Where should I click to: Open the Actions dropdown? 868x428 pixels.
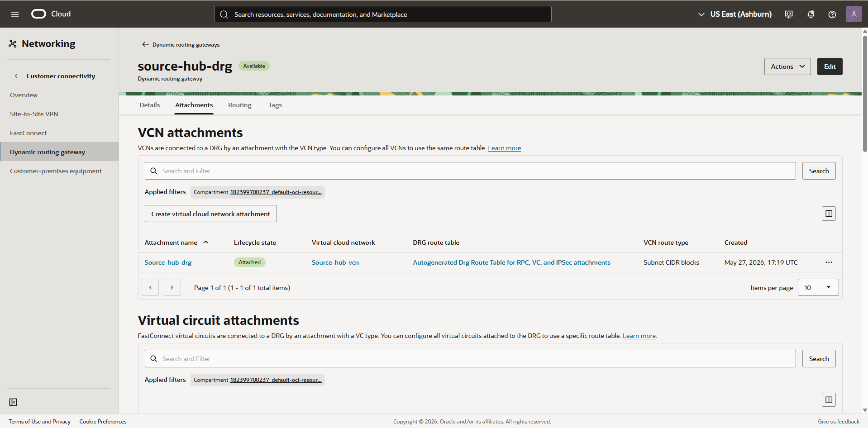pyautogui.click(x=787, y=67)
